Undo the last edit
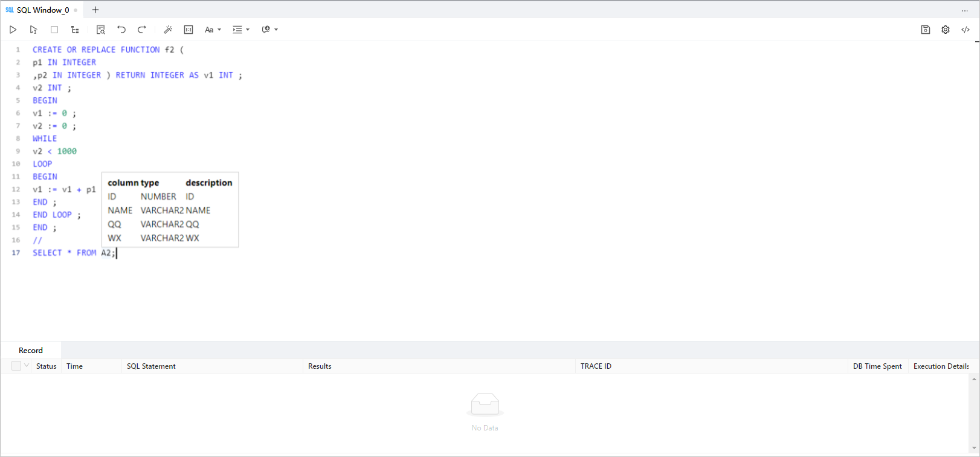 121,30
